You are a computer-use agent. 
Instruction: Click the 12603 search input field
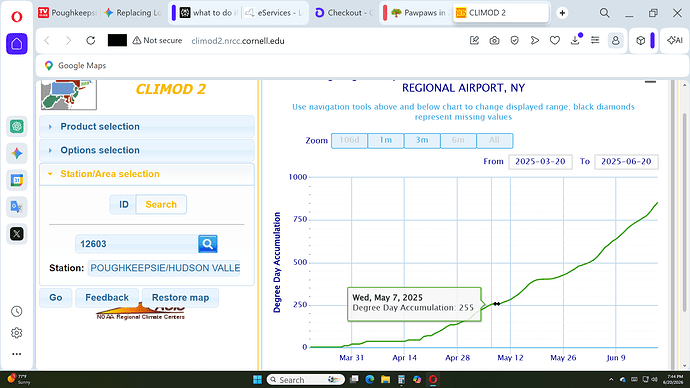tap(136, 244)
